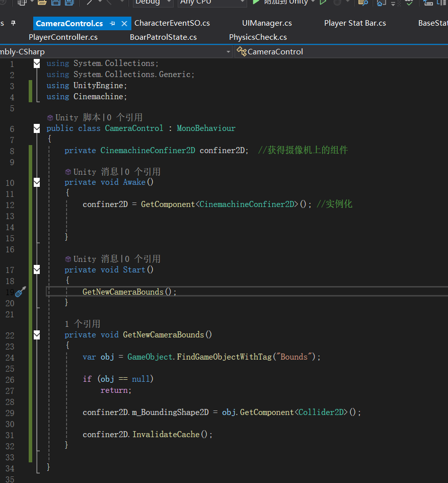
Task: Open the Assembly-CSharp project dropdown
Action: [x=229, y=52]
